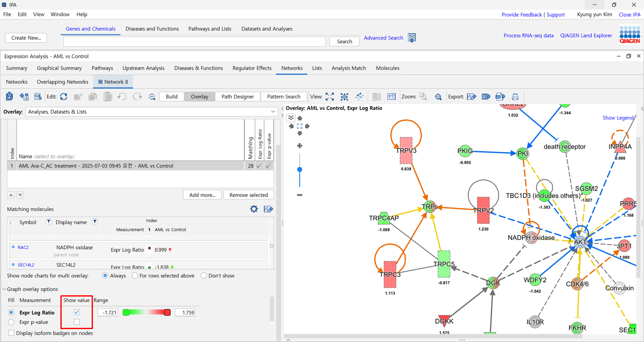Move overlay row up with arrow
Viewport: 644px width, 342px height.
tap(11, 195)
